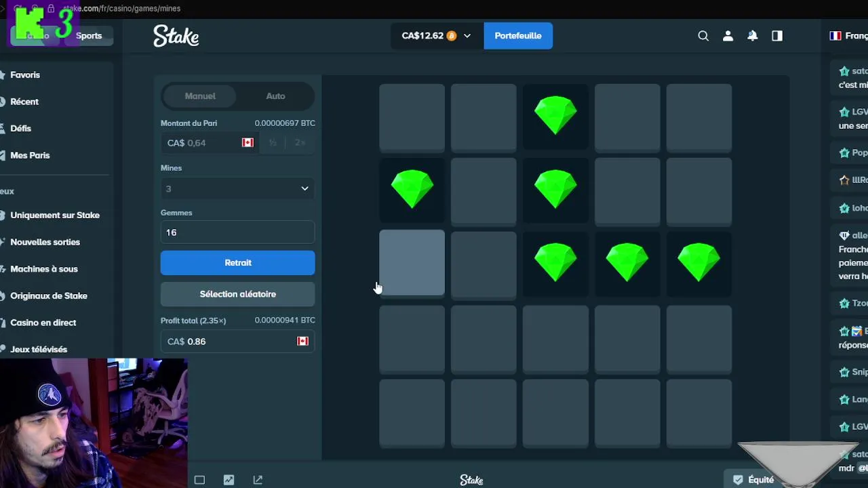Click the Canada flag in bet amount field
The image size is (868, 488).
click(248, 142)
